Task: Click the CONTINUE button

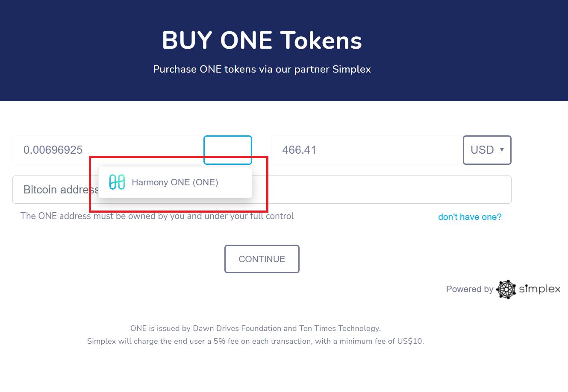Action: pos(262,259)
